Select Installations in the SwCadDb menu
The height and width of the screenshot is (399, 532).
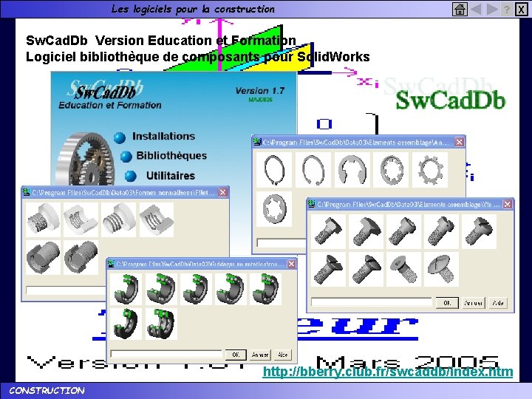(x=163, y=136)
